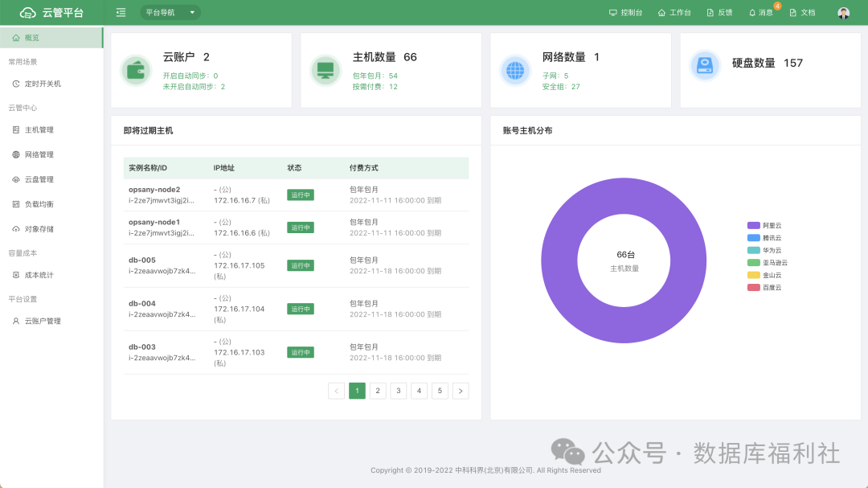
Task: Click the globe icon on 网络数量 card
Action: pos(515,71)
